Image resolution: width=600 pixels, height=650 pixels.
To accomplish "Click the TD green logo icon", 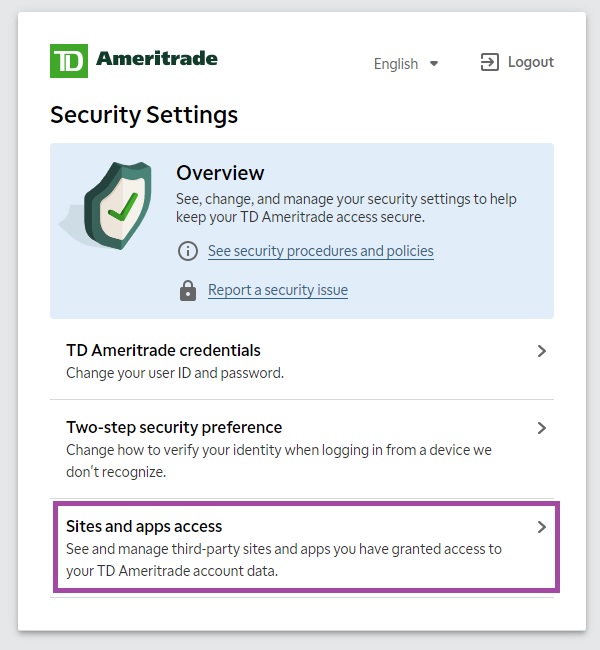I will tap(69, 61).
